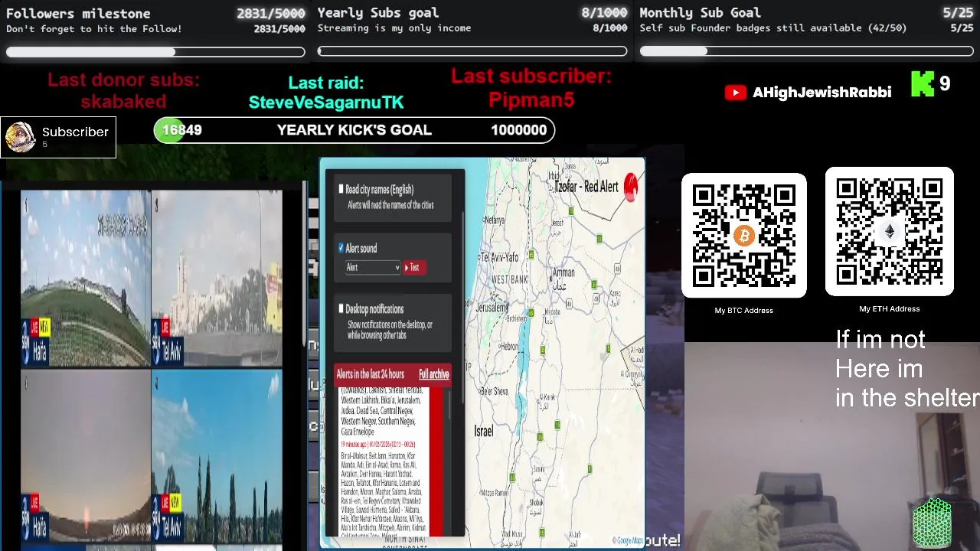980x551 pixels.
Task: Click 'AHighJewishRabbi' channel name
Action: coord(822,93)
